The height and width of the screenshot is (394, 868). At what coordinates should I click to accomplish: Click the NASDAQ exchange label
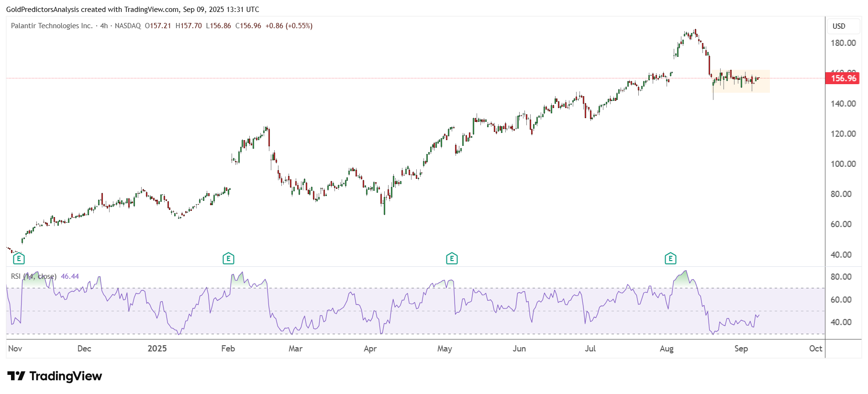pyautogui.click(x=128, y=26)
